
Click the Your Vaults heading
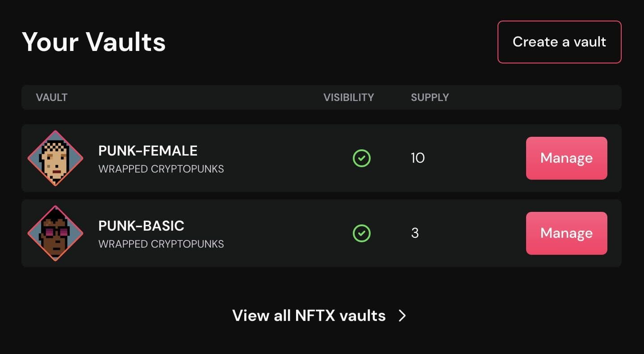point(94,42)
